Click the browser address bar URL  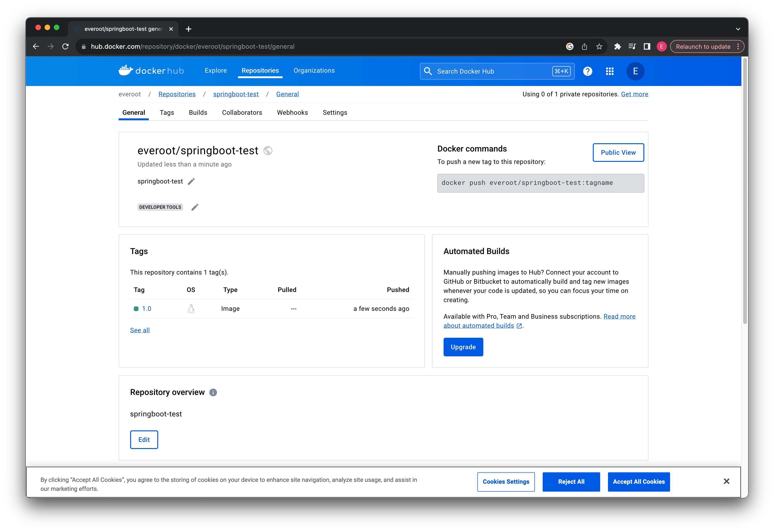(193, 47)
